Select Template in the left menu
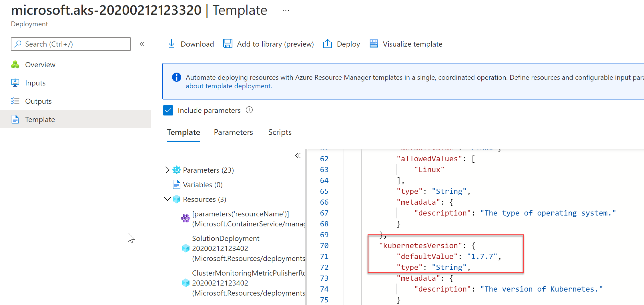 pos(40,119)
